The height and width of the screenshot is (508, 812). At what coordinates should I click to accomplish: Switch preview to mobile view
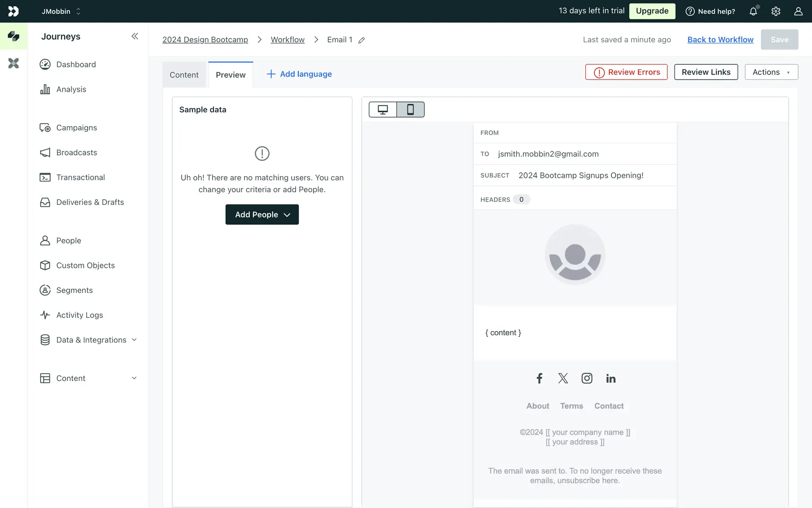click(x=410, y=110)
